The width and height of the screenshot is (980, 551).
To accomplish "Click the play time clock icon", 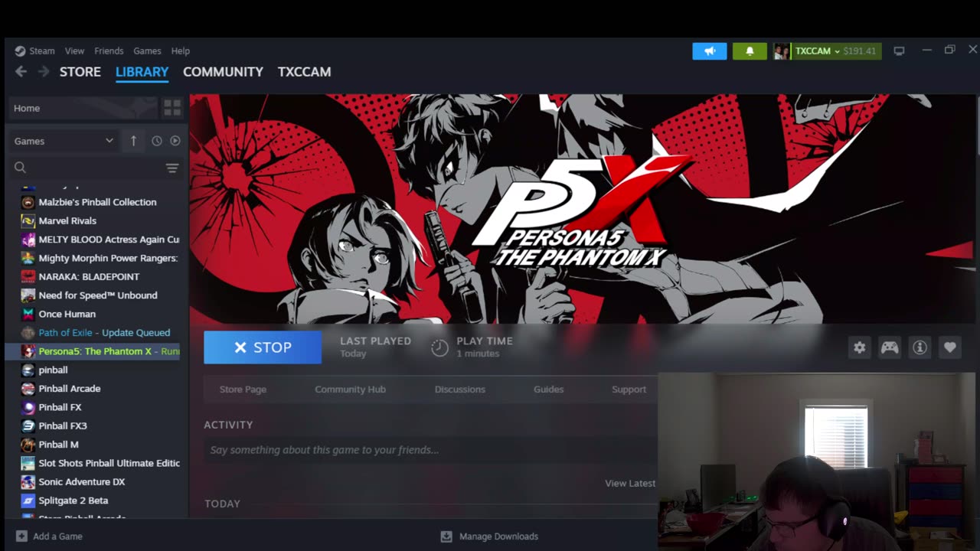I will [439, 347].
